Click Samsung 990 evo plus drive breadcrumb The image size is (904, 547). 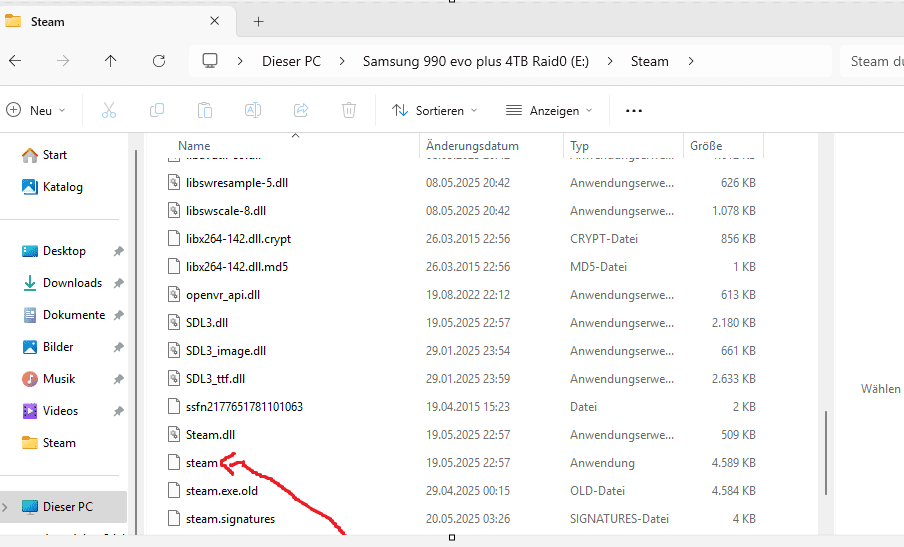[x=476, y=61]
